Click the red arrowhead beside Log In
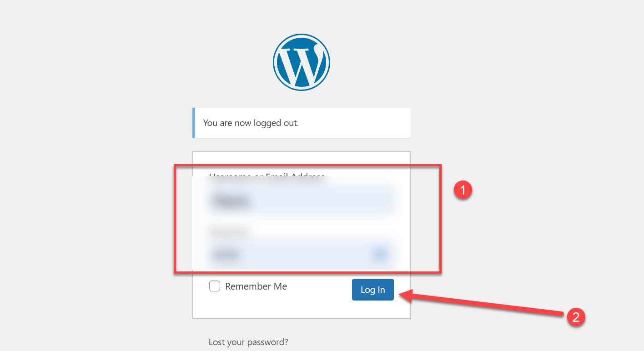 pyautogui.click(x=406, y=296)
